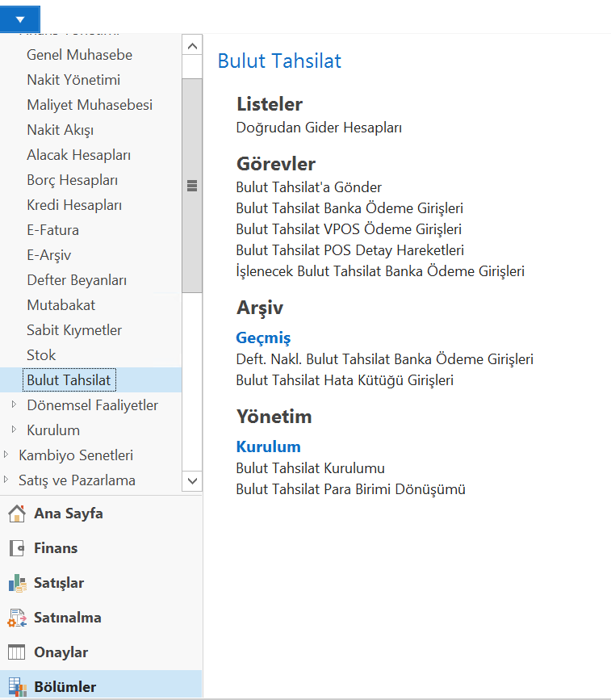Click the blue Geçmiş subheading
The height and width of the screenshot is (700, 611).
[263, 337]
